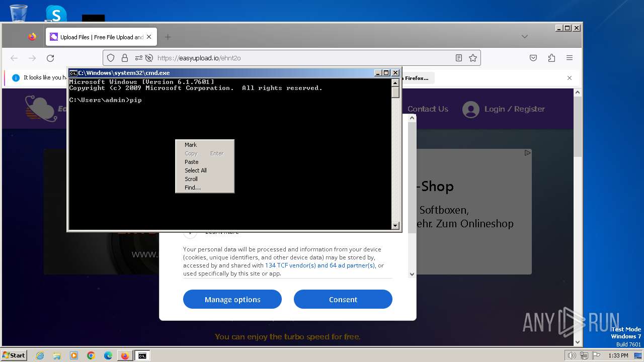The width and height of the screenshot is (644, 362).
Task: Close the Upload Files tab
Action: 149,37
